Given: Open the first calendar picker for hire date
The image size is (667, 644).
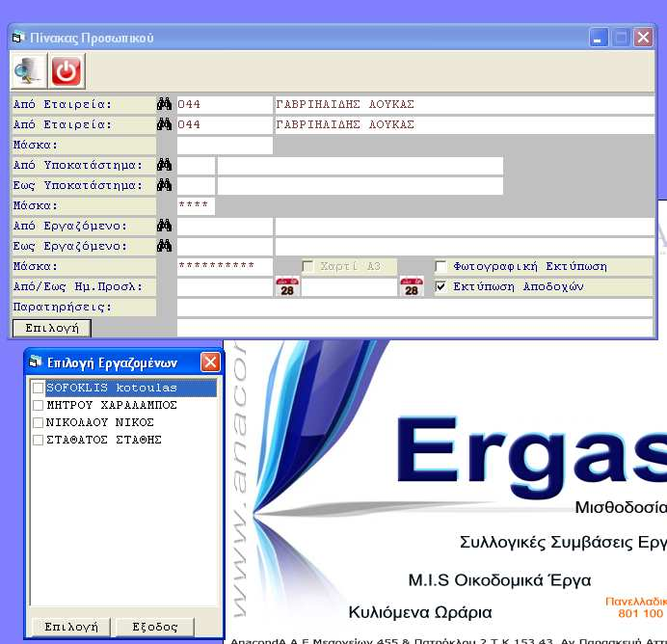Looking at the screenshot, I should [x=287, y=286].
